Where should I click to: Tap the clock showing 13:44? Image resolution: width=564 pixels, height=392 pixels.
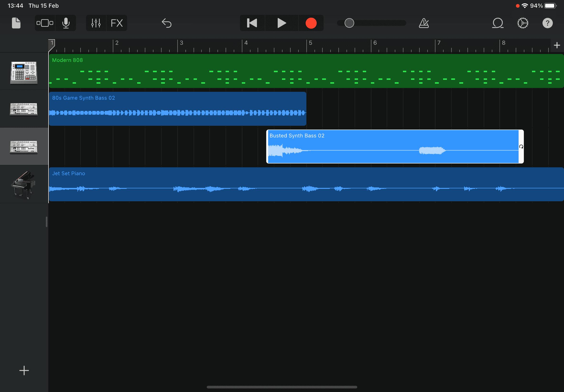pos(16,6)
